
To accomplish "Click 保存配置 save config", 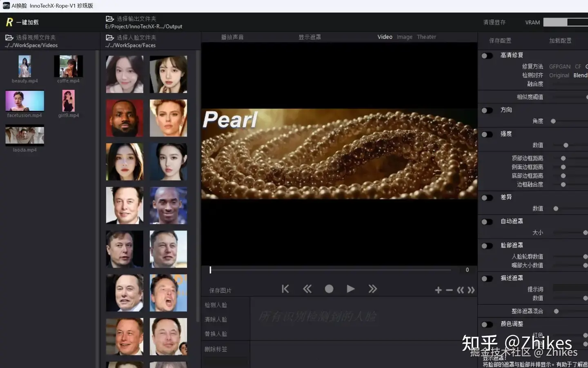I will [x=500, y=41].
